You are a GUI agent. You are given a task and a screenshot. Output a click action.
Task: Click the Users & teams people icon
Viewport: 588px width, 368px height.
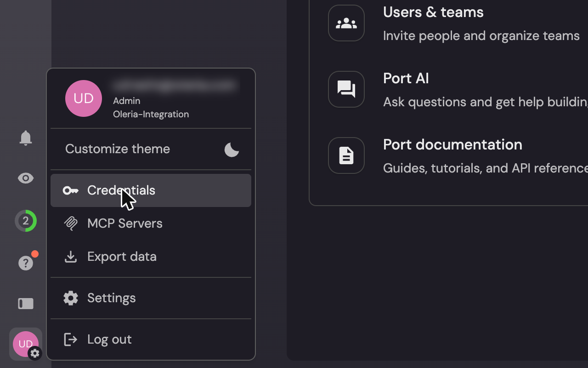(x=346, y=23)
